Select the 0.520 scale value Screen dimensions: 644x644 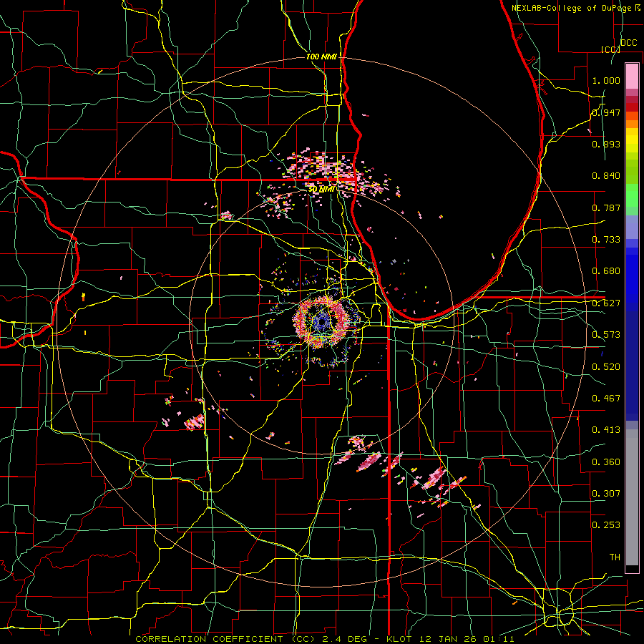coord(606,367)
